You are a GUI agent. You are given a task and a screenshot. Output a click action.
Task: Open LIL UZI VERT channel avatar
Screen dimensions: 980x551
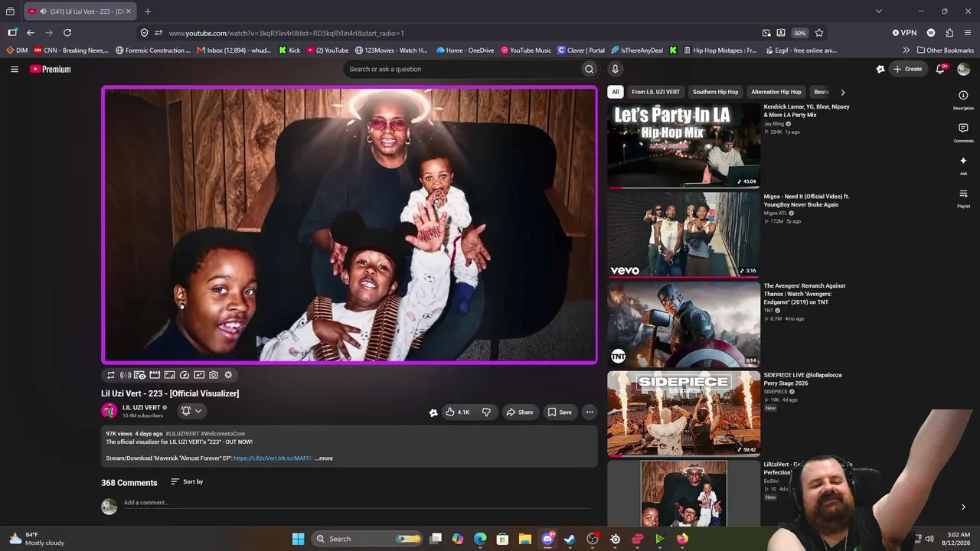point(109,411)
